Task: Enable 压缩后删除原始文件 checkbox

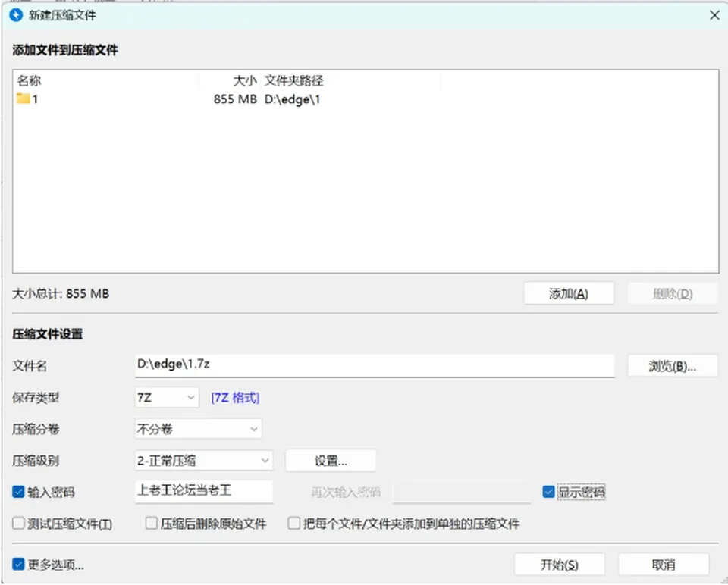Action: click(152, 524)
